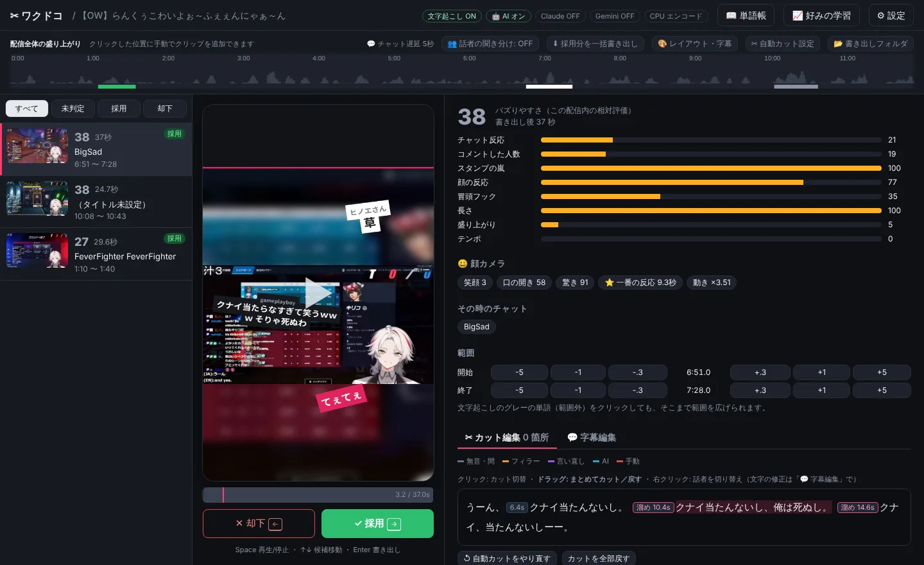Select the すべて filter tab
Screen dimensions: 924x565
point(26,109)
